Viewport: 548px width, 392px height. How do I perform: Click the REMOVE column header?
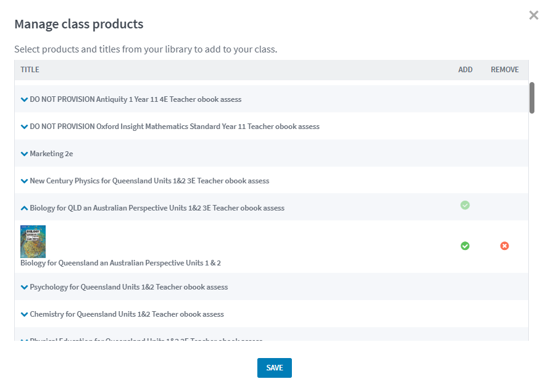click(504, 70)
